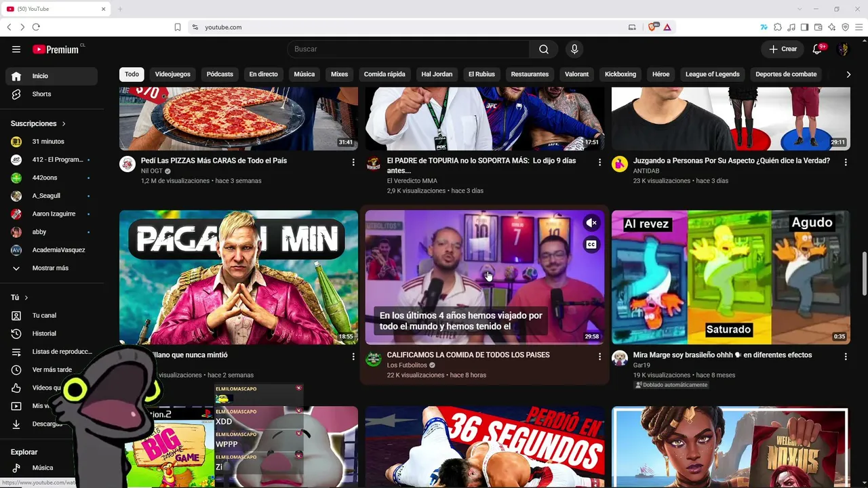Close the YouTube browser tab
Screen dimensions: 868x488
(104, 9)
